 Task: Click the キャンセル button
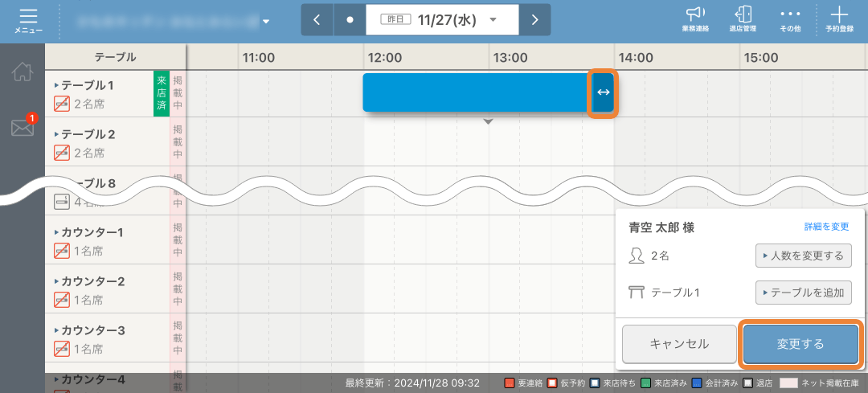679,344
